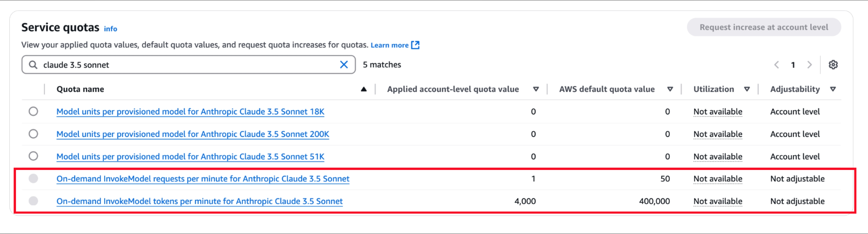Sort by Quota name ascending arrow
The image size is (868, 234).
363,89
